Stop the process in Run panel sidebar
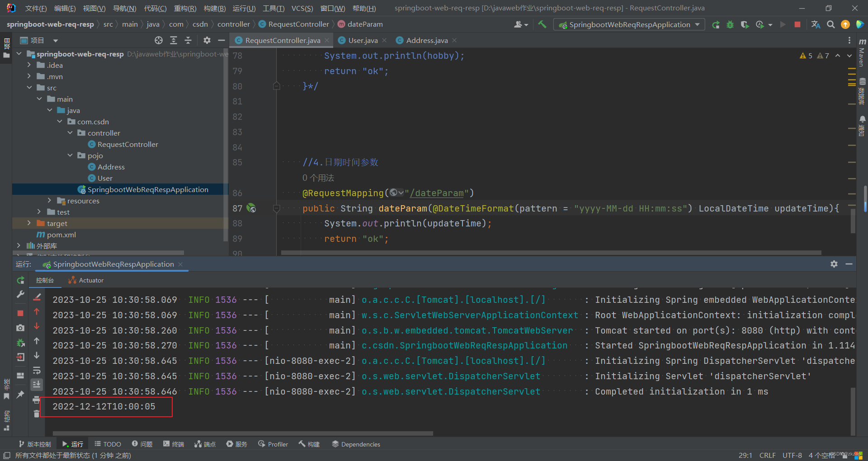The height and width of the screenshot is (461, 868). (20, 313)
